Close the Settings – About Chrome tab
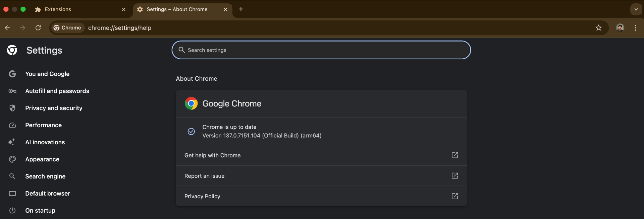 point(225,9)
